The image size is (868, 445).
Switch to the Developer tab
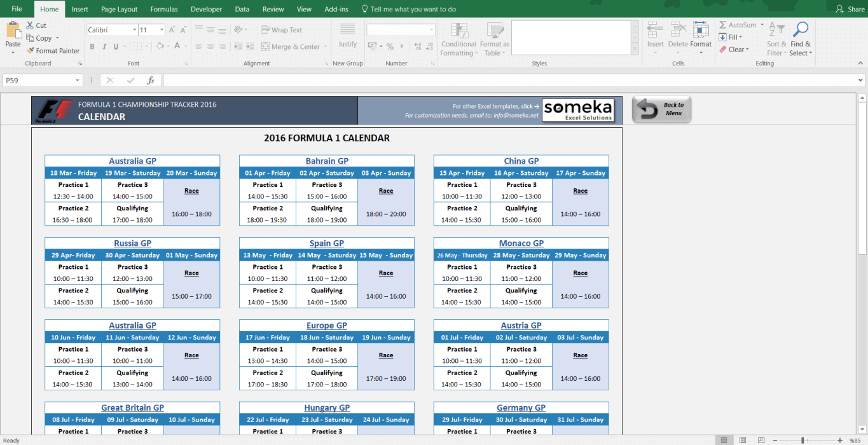pyautogui.click(x=207, y=9)
